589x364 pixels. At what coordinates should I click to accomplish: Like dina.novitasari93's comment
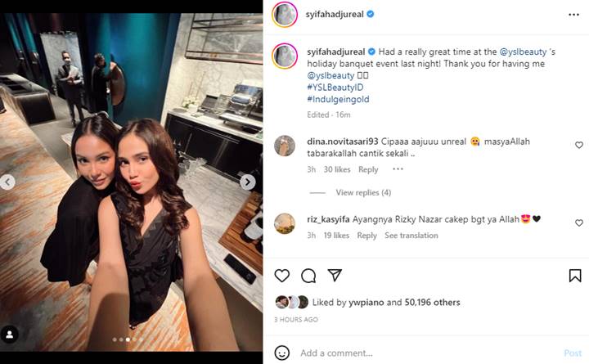579,145
